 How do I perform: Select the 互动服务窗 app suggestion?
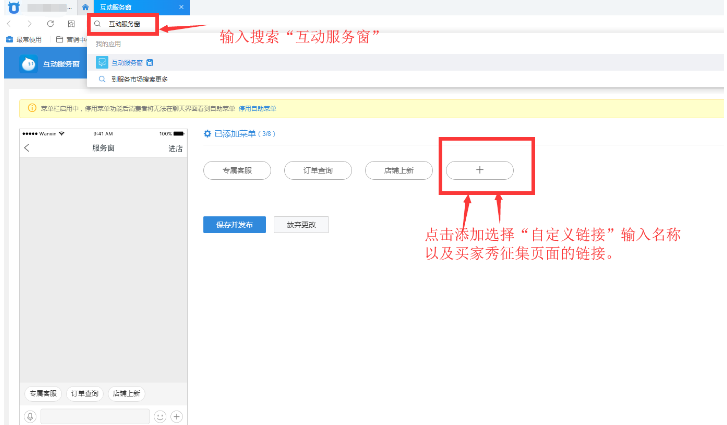(405, 63)
